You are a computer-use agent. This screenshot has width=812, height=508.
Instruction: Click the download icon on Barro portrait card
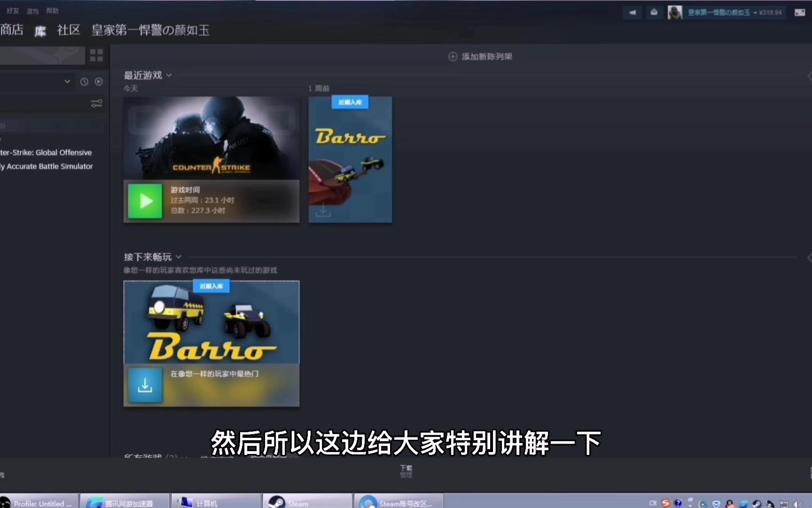pos(323,210)
